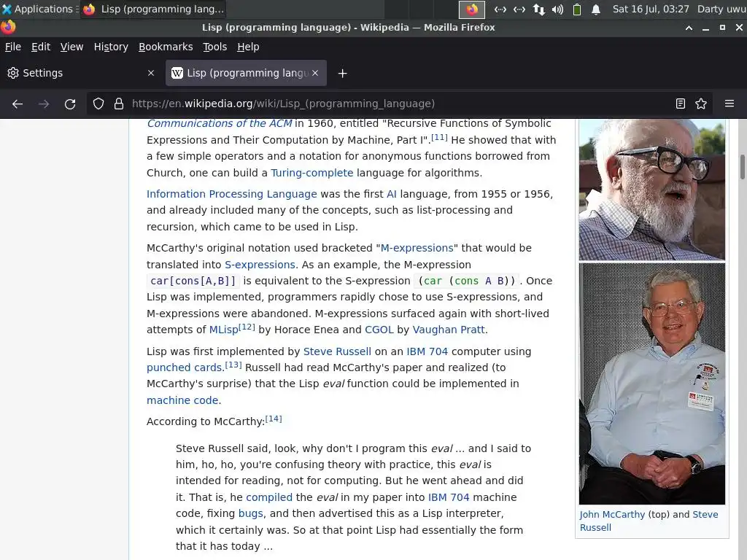Open citation reference [12]
The height and width of the screenshot is (560, 747).
click(x=247, y=327)
